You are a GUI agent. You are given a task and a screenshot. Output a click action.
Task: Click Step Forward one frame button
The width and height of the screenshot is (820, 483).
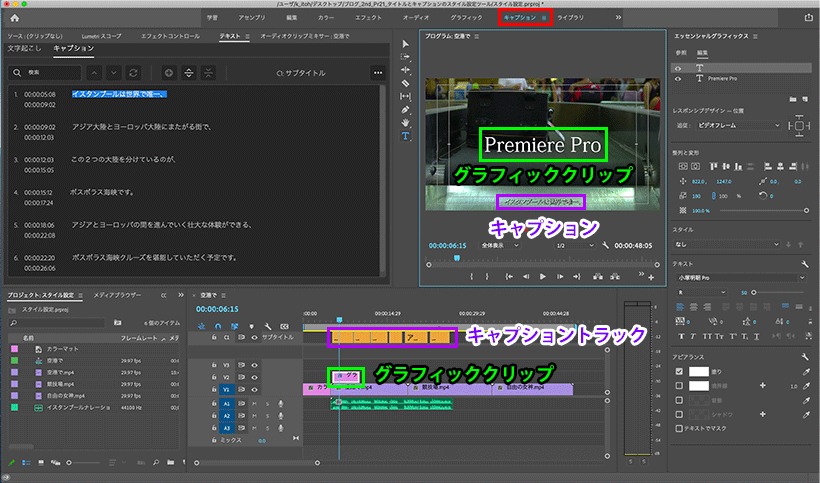[560, 277]
